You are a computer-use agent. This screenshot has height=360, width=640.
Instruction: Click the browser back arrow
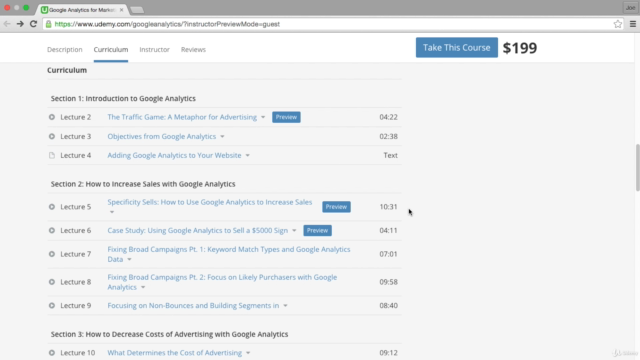[7, 24]
